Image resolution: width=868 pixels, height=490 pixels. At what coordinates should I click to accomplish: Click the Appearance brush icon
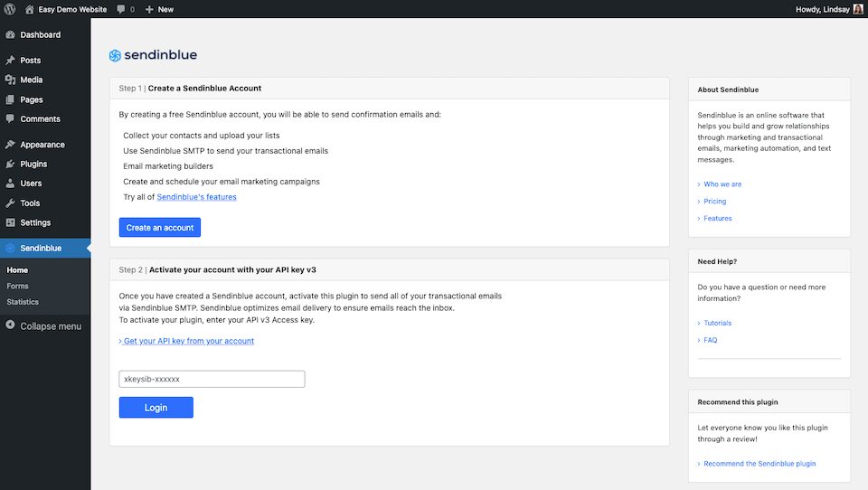click(10, 145)
